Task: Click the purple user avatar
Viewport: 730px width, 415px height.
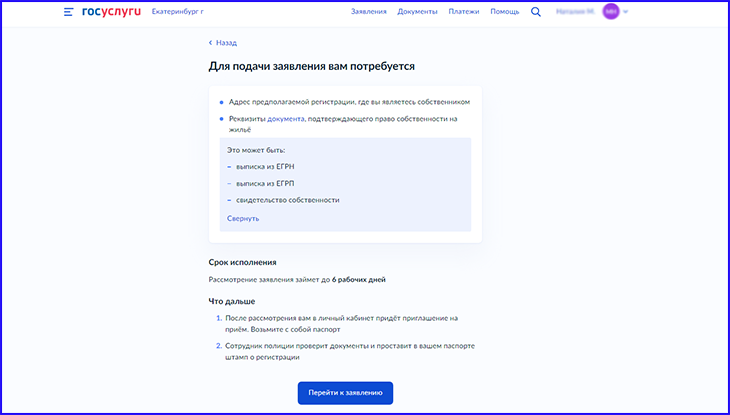Action: pos(610,12)
